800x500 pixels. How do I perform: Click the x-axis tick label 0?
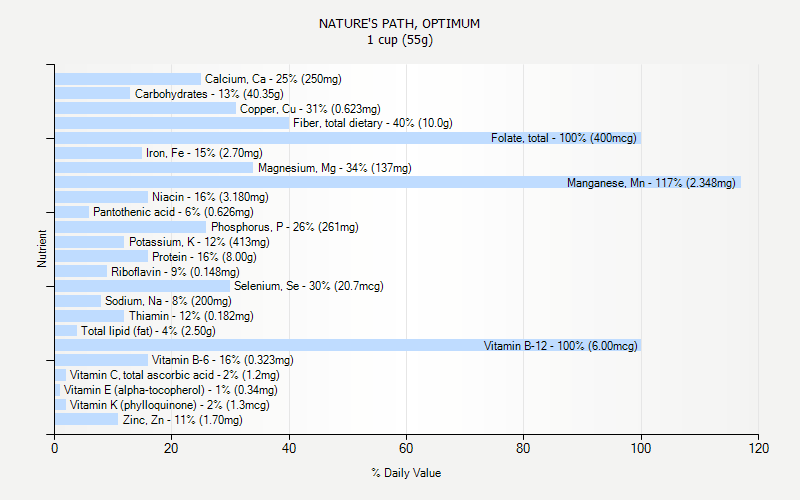(x=55, y=448)
